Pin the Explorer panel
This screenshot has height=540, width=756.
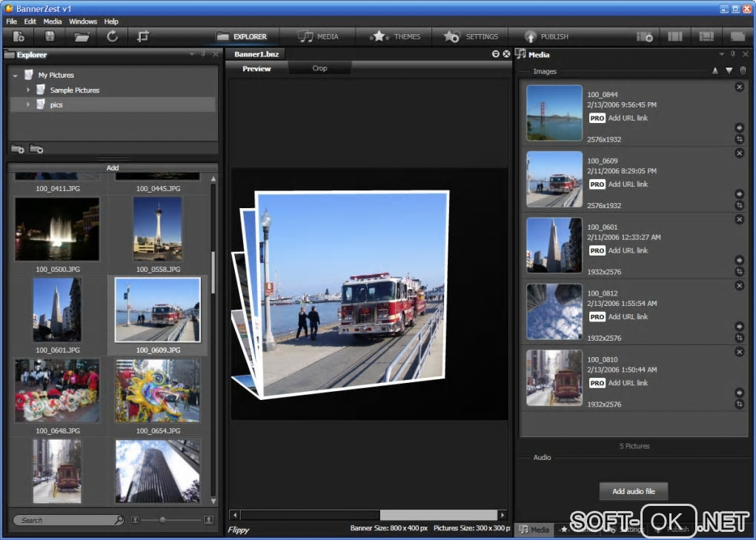(x=203, y=54)
